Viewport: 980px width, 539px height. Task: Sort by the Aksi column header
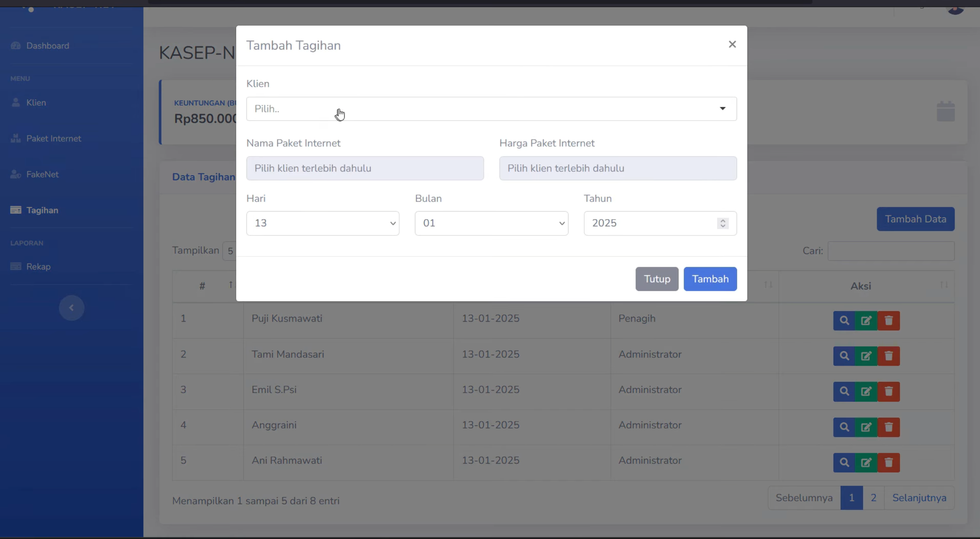(x=866, y=286)
